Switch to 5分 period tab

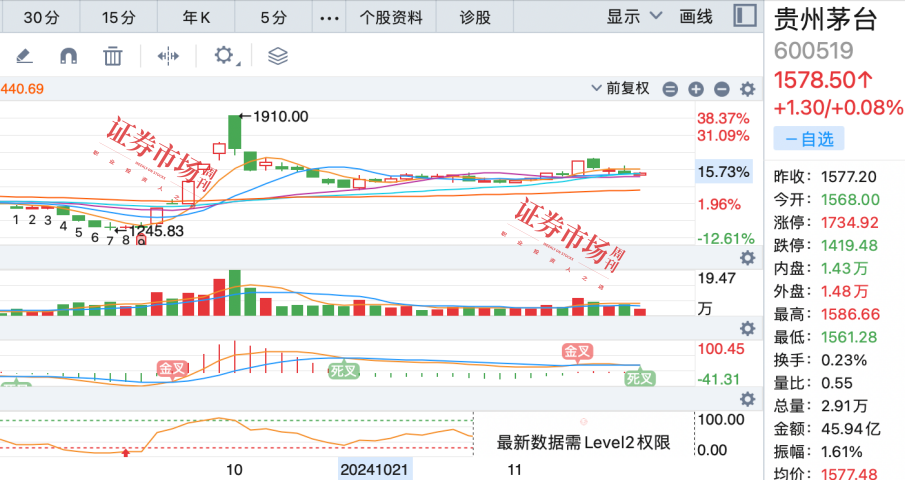pos(274,17)
